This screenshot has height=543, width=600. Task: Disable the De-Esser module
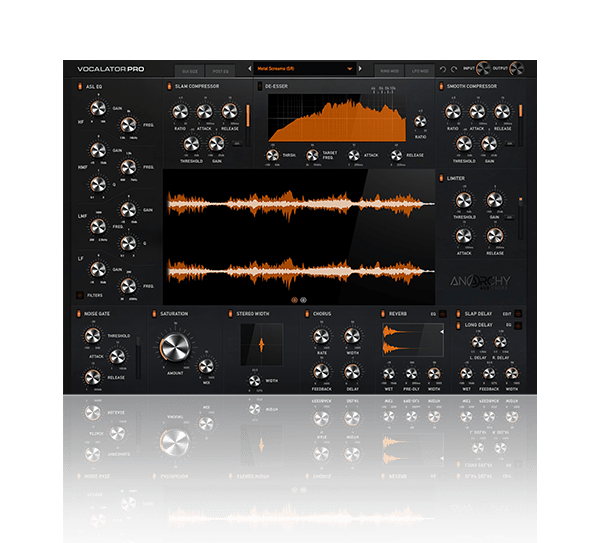click(260, 88)
